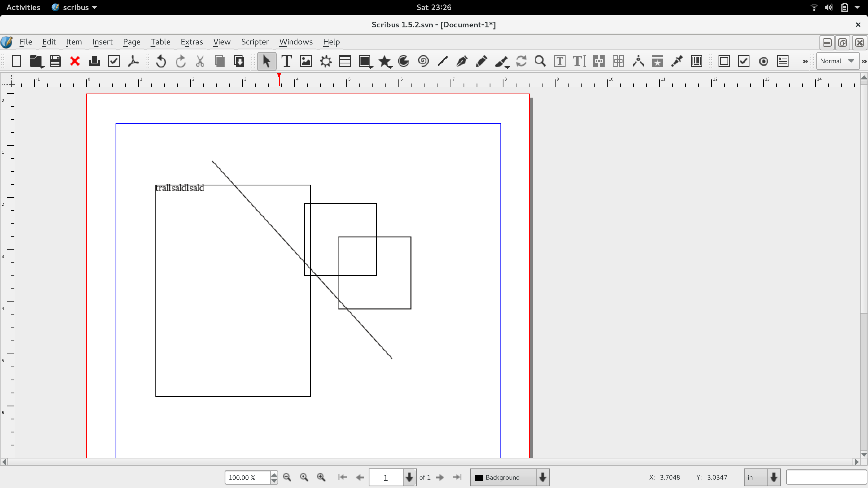Select the Zoom magnifier tool
868x488 pixels.
[x=540, y=61]
